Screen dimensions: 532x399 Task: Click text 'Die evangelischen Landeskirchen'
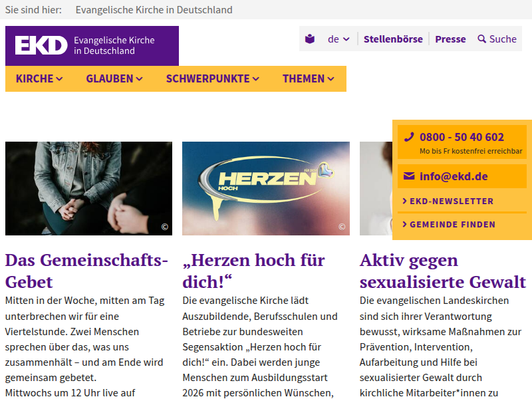(x=434, y=301)
